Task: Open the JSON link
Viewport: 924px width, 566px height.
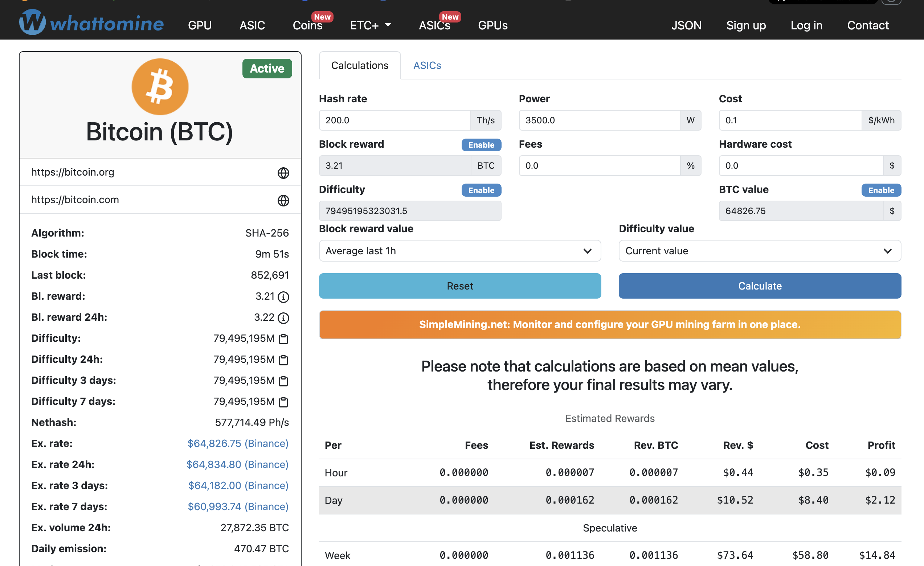Action: pos(686,25)
